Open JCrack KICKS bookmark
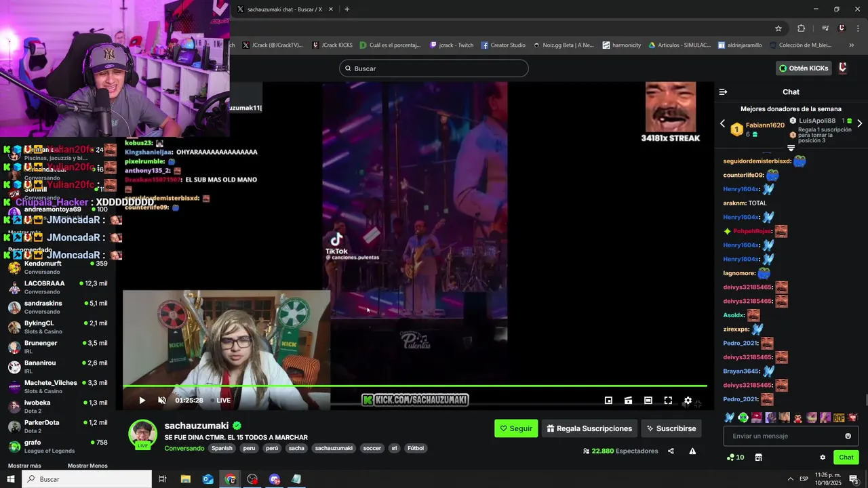This screenshot has width=868, height=488. pyautogui.click(x=332, y=45)
